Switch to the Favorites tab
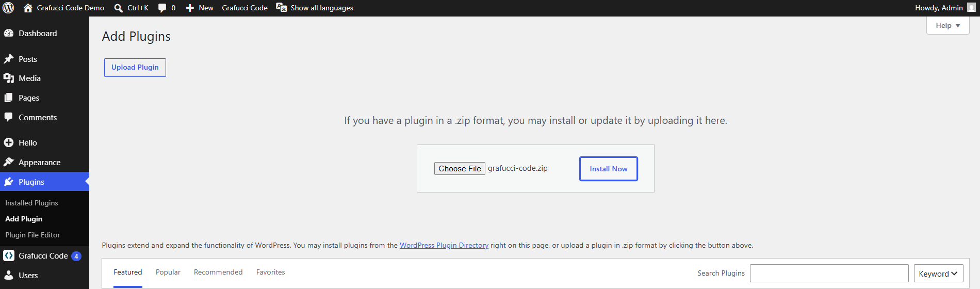The width and height of the screenshot is (980, 289). point(271,272)
